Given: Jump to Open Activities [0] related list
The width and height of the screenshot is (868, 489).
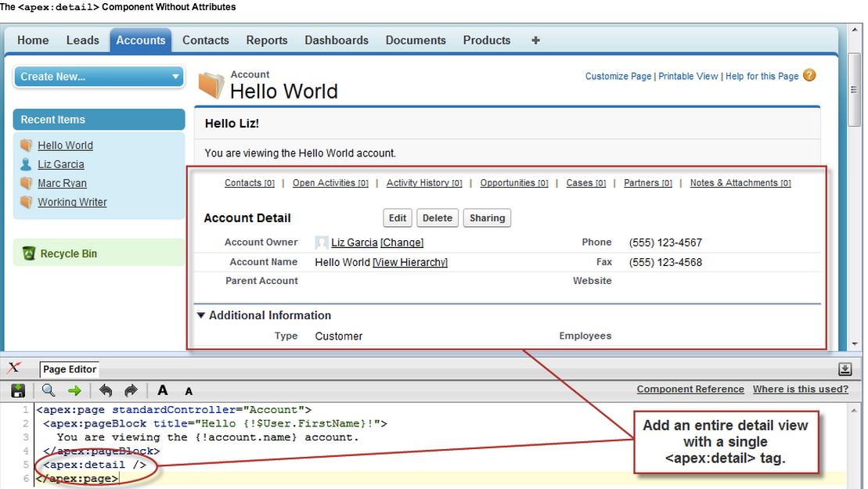Looking at the screenshot, I should [330, 183].
